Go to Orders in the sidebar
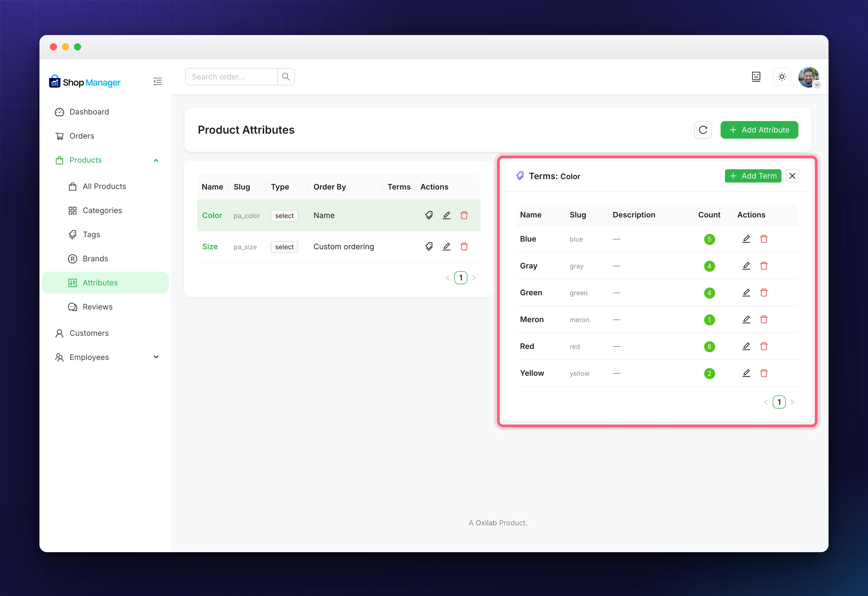Screen dimensions: 868x596 tap(105, 136)
